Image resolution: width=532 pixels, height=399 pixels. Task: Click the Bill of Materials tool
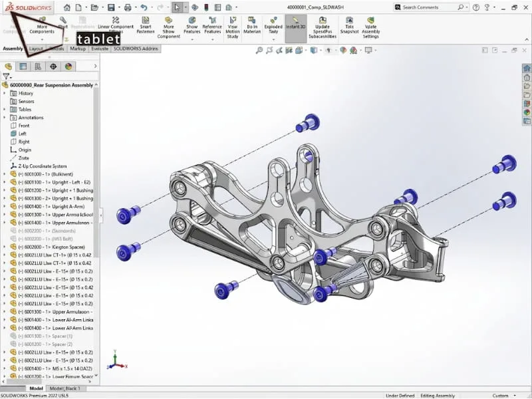pos(252,25)
